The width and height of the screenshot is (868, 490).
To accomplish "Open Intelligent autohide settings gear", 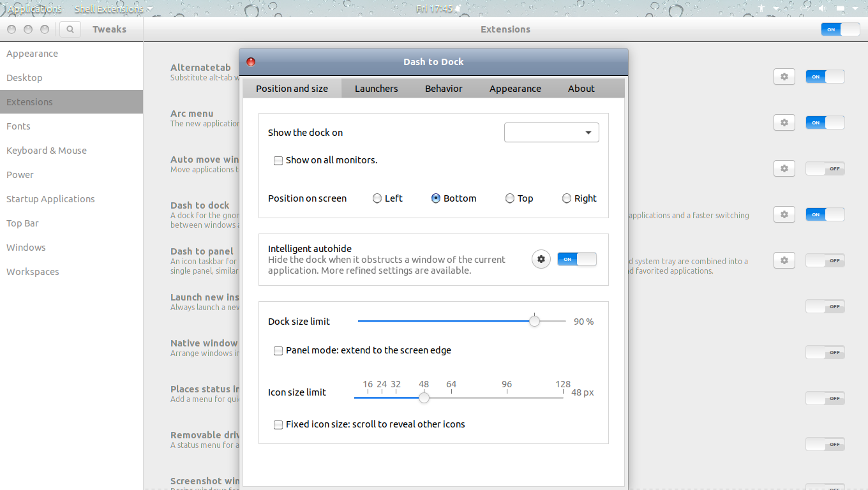I will click(541, 259).
